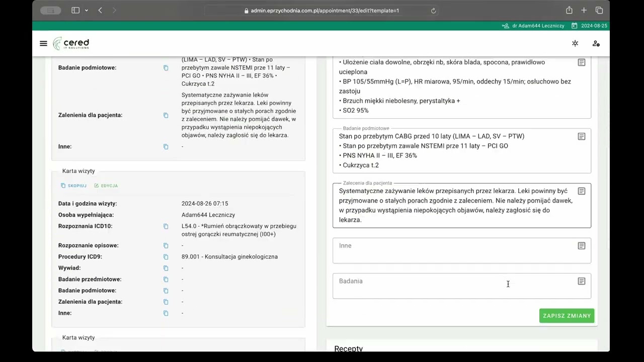Click inside the Badanie podmiotowe textarea
Image resolution: width=644 pixels, height=362 pixels.
tap(462, 150)
